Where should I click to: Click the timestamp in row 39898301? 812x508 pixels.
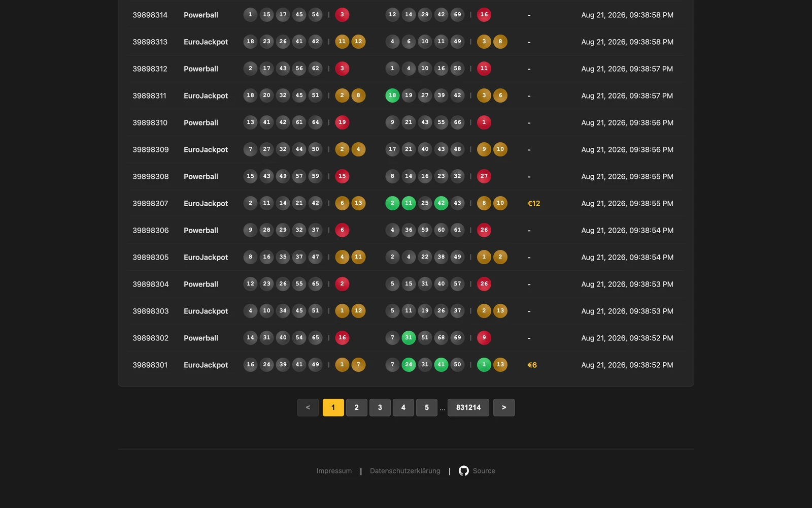[x=627, y=365]
